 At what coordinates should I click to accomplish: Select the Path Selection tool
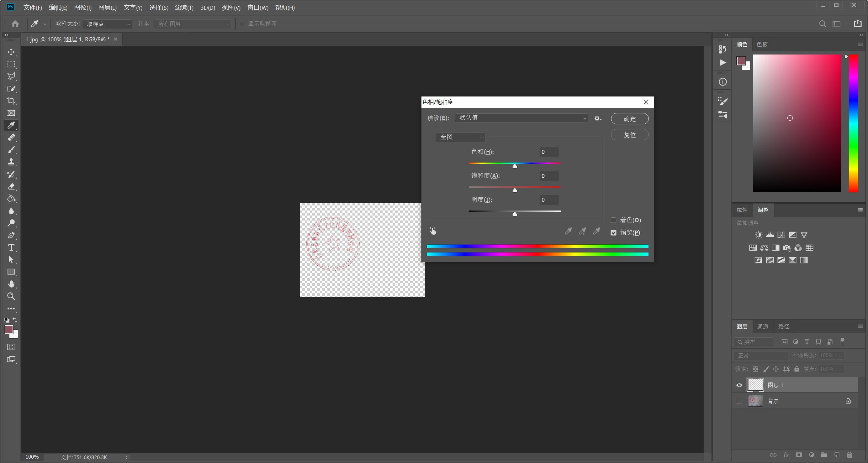[x=11, y=260]
